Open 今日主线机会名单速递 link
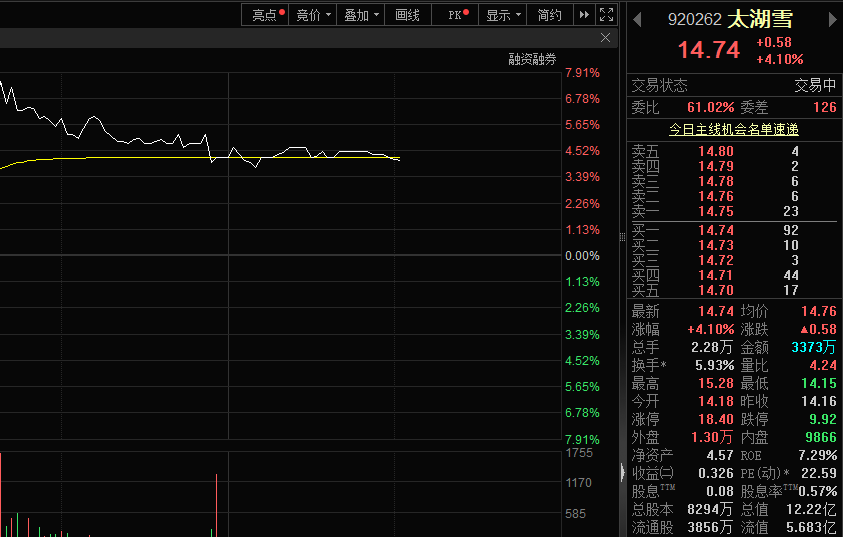Screen dimensions: 843x537 click(734, 130)
